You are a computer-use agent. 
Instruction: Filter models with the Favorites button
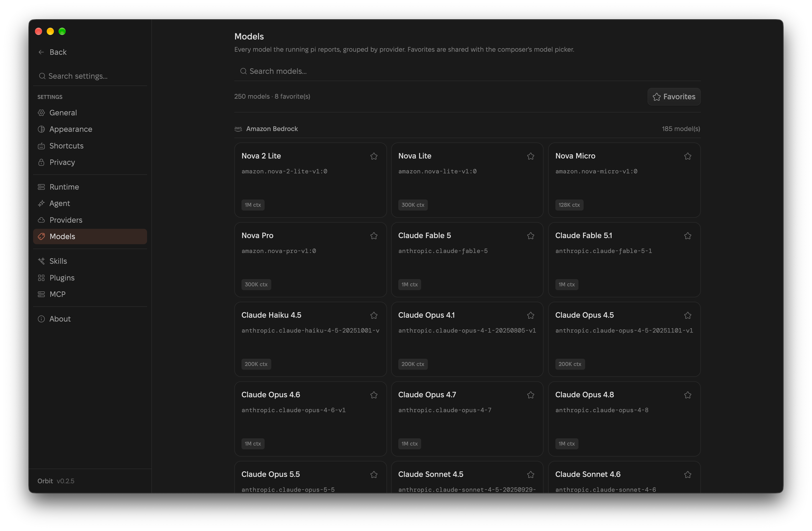674,97
